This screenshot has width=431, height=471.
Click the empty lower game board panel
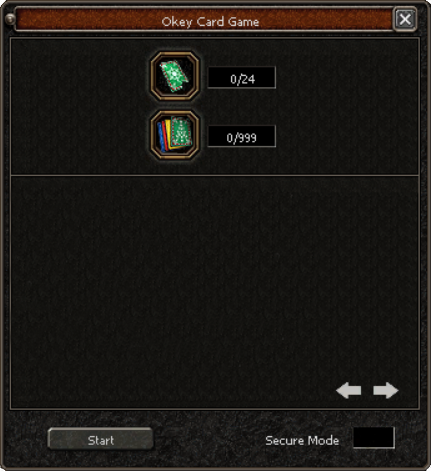coord(215,292)
